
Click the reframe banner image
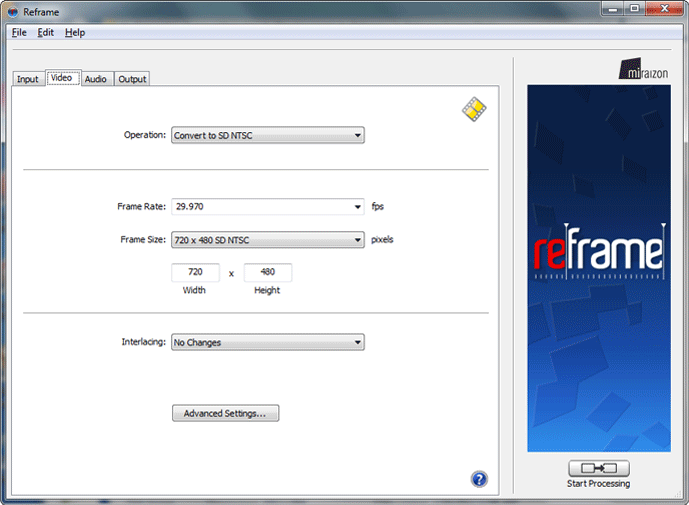[x=599, y=268]
